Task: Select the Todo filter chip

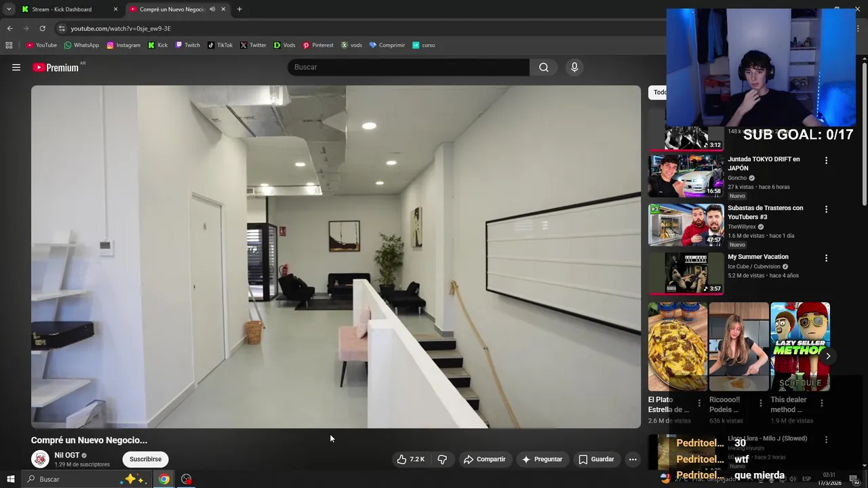Action: pos(658,92)
